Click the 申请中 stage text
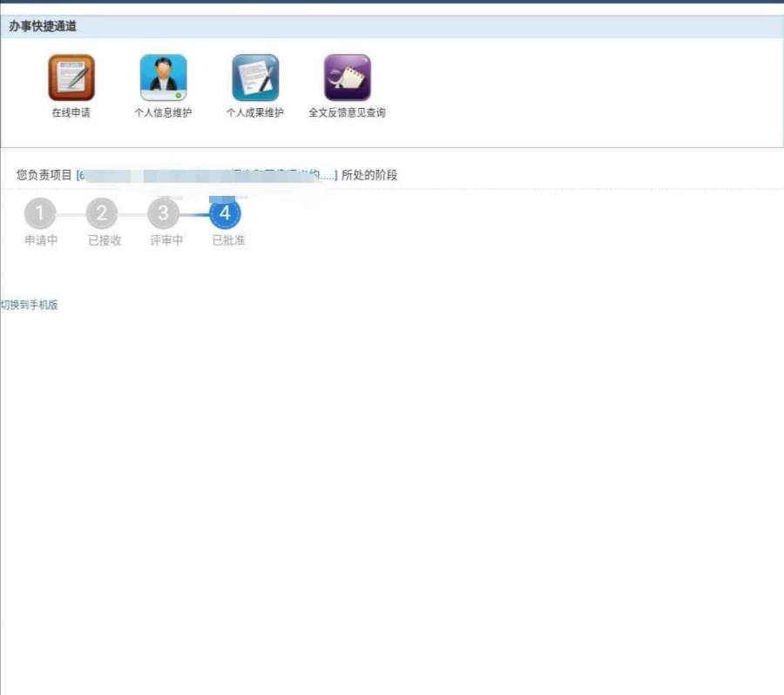Image resolution: width=784 pixels, height=695 pixels. pyautogui.click(x=41, y=240)
